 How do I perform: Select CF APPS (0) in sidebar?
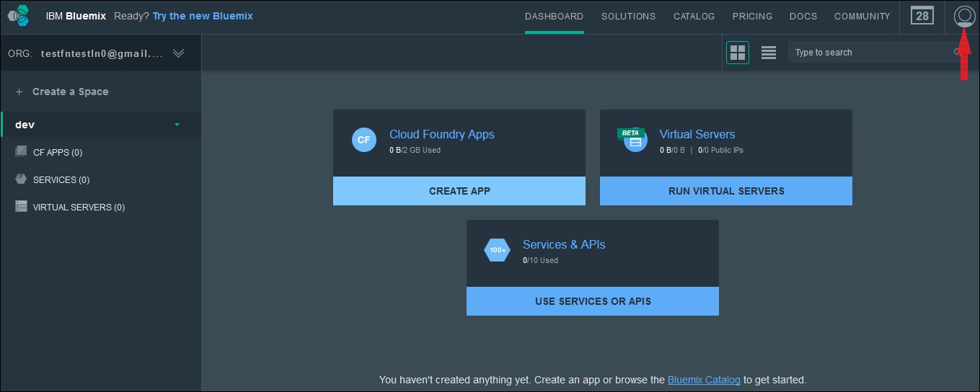[x=58, y=153]
